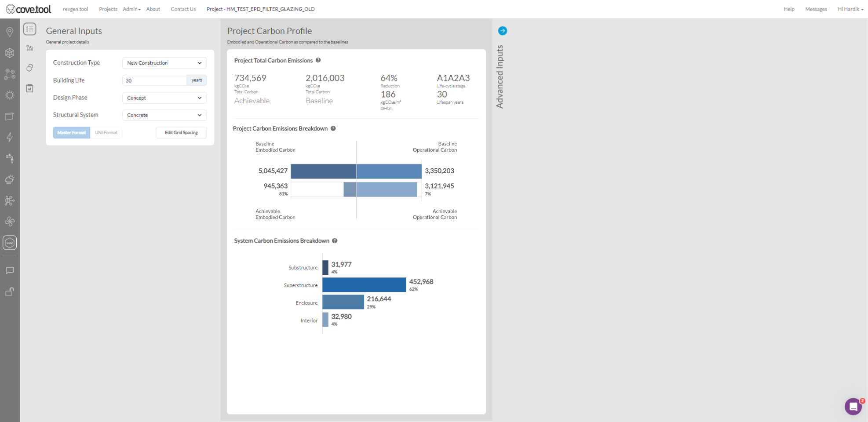Click the CO2 carbon sidebar icon
The height and width of the screenshot is (422, 868).
[x=10, y=243]
